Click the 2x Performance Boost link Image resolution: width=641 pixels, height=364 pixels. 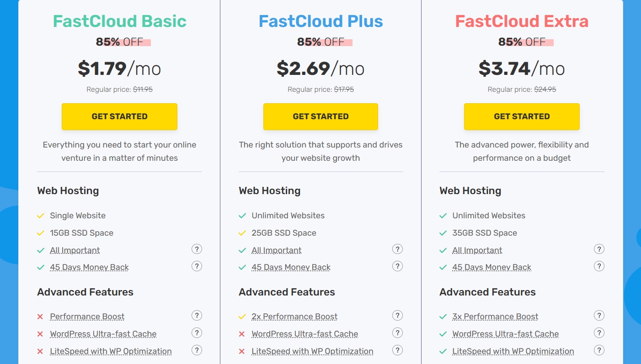coord(294,317)
